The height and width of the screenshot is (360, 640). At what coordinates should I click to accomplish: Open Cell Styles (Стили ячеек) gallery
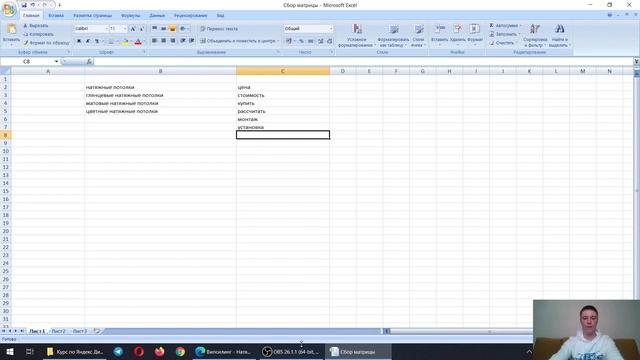coord(418,35)
